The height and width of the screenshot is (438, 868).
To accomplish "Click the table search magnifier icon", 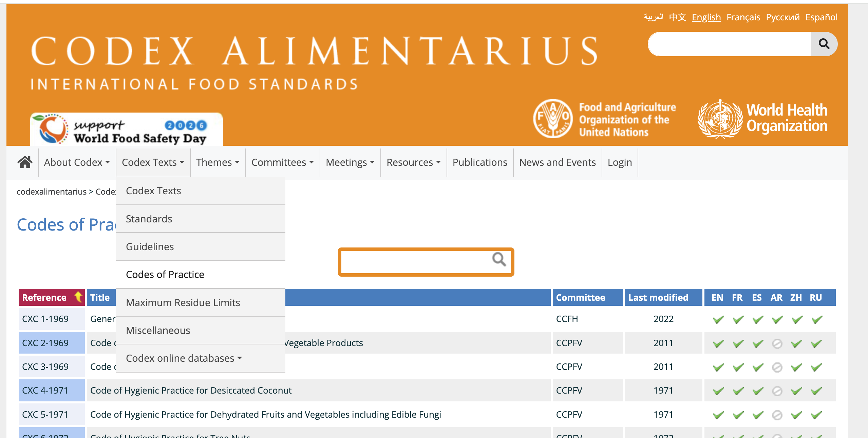I will (499, 259).
